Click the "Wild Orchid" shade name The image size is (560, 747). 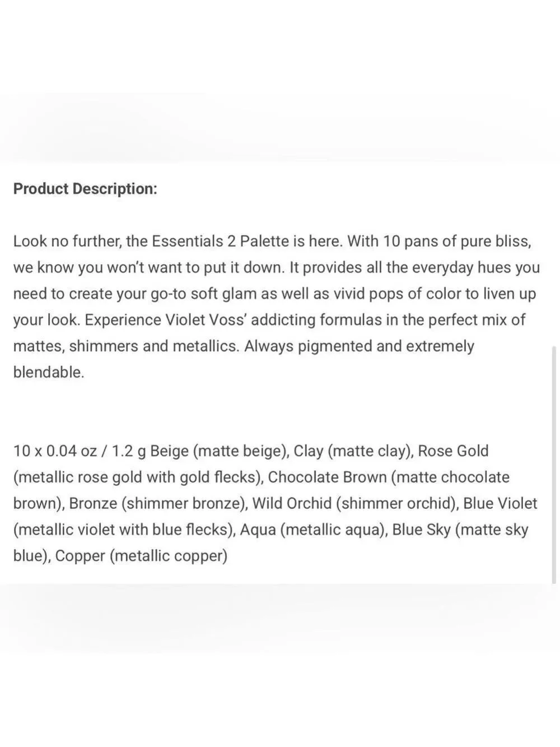(x=292, y=504)
